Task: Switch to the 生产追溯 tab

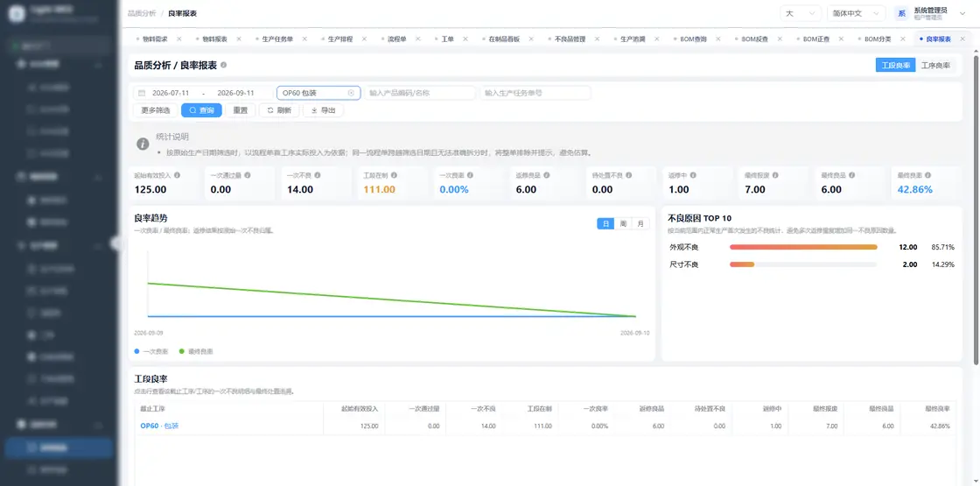Action: pyautogui.click(x=633, y=39)
